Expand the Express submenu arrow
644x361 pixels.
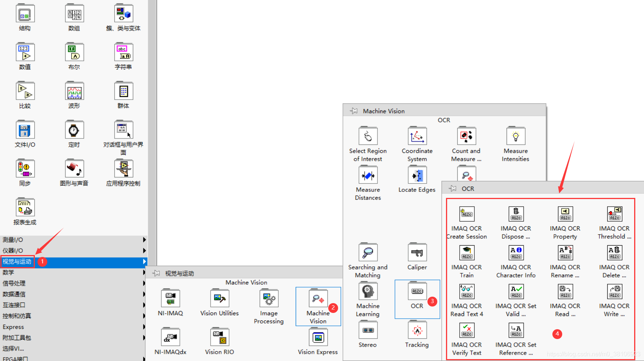tap(144, 327)
